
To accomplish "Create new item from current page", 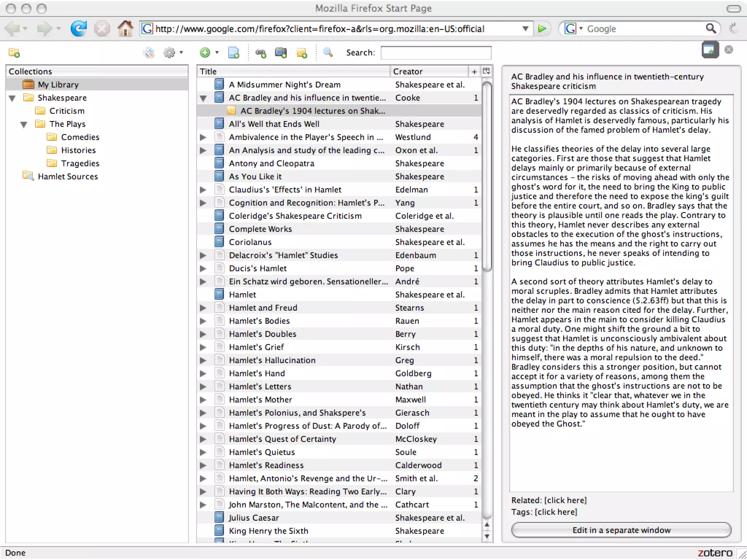I will [x=233, y=53].
